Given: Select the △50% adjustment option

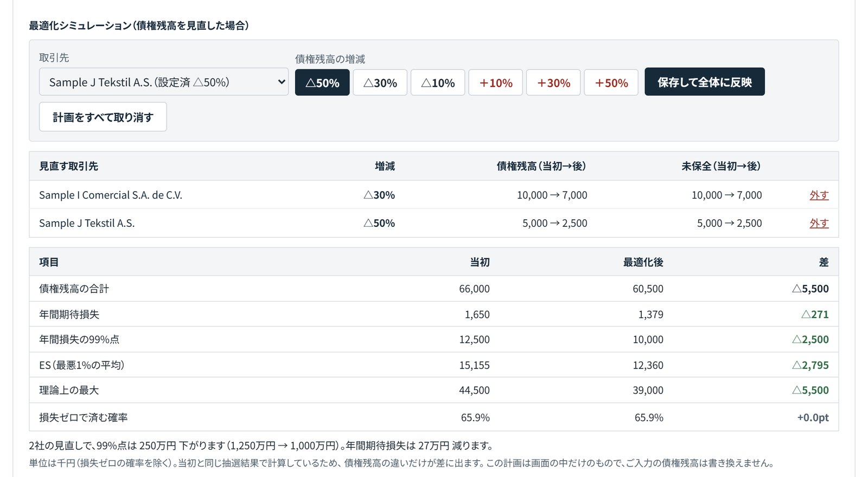Looking at the screenshot, I should pyautogui.click(x=322, y=82).
